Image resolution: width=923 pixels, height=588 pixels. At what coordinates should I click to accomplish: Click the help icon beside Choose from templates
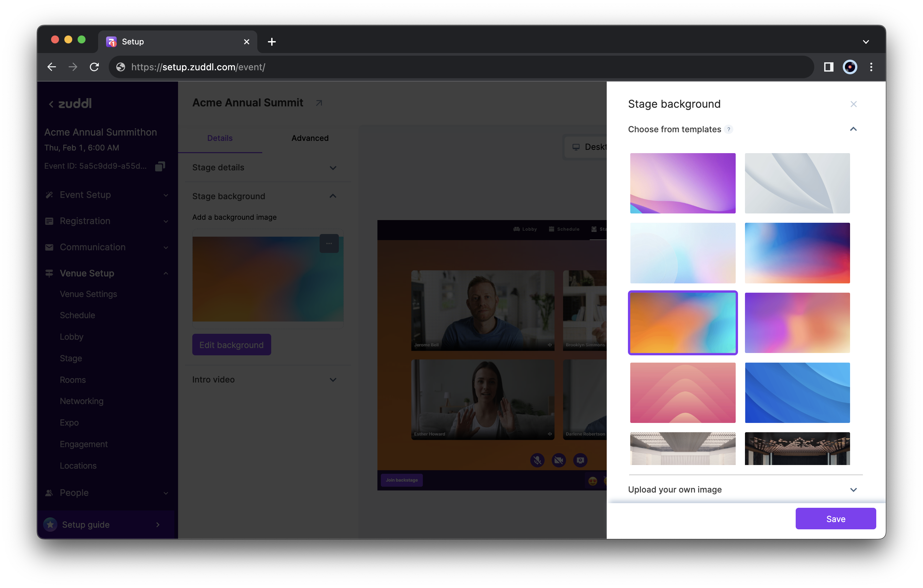point(729,129)
